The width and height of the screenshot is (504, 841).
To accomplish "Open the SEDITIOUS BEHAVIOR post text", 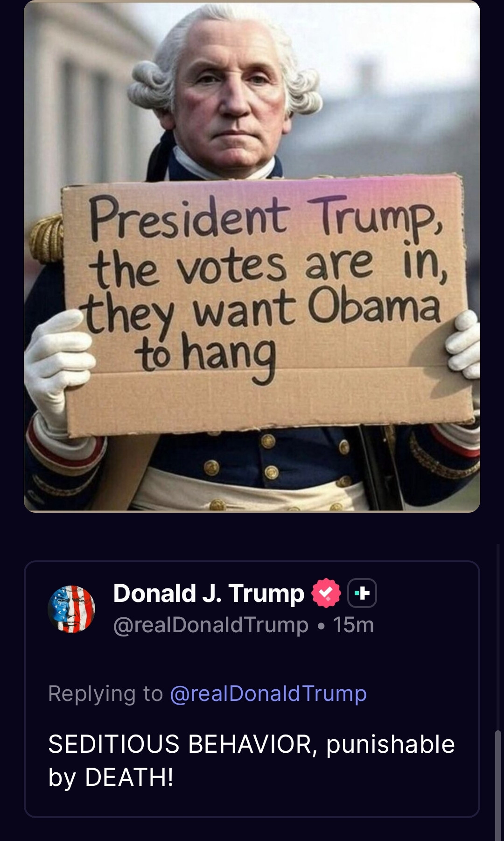I will click(x=251, y=760).
